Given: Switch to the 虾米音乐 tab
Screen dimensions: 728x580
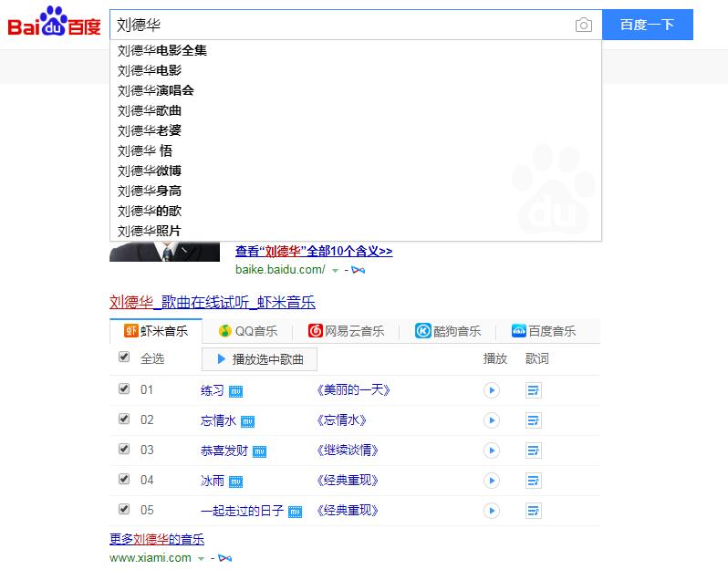Looking at the screenshot, I should (156, 331).
